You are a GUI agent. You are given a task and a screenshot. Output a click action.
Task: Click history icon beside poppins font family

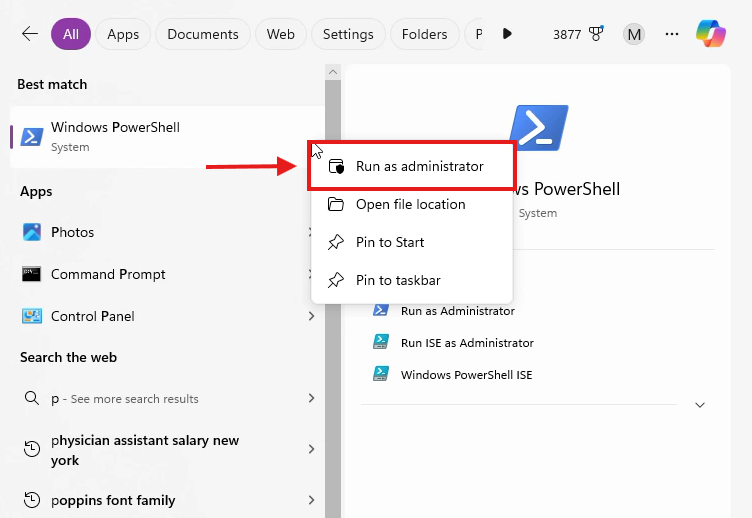pyautogui.click(x=32, y=500)
